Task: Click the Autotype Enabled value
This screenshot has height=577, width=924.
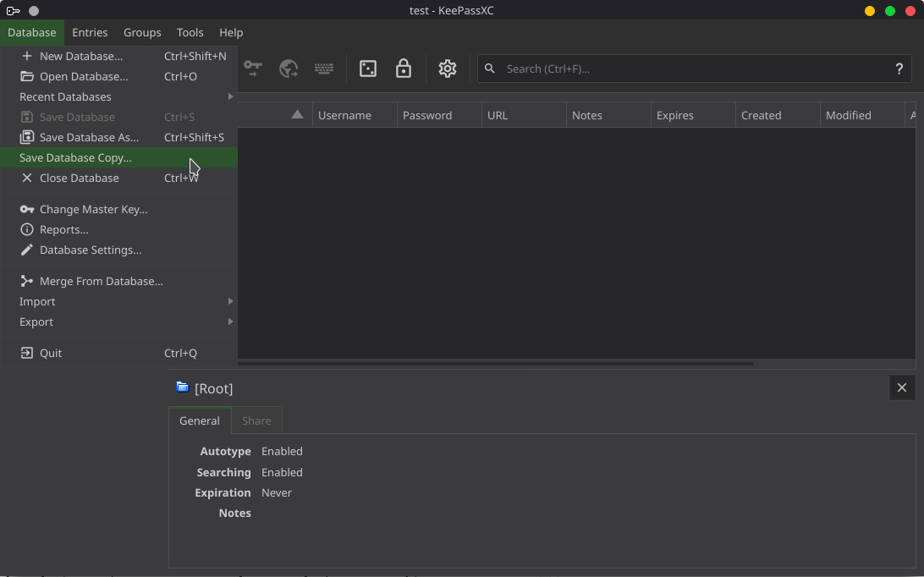Action: point(282,451)
